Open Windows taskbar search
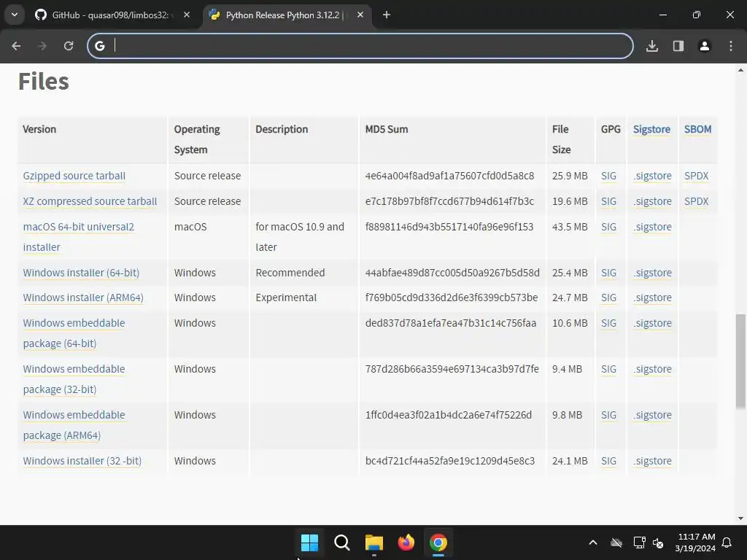The image size is (747, 560). [341, 542]
